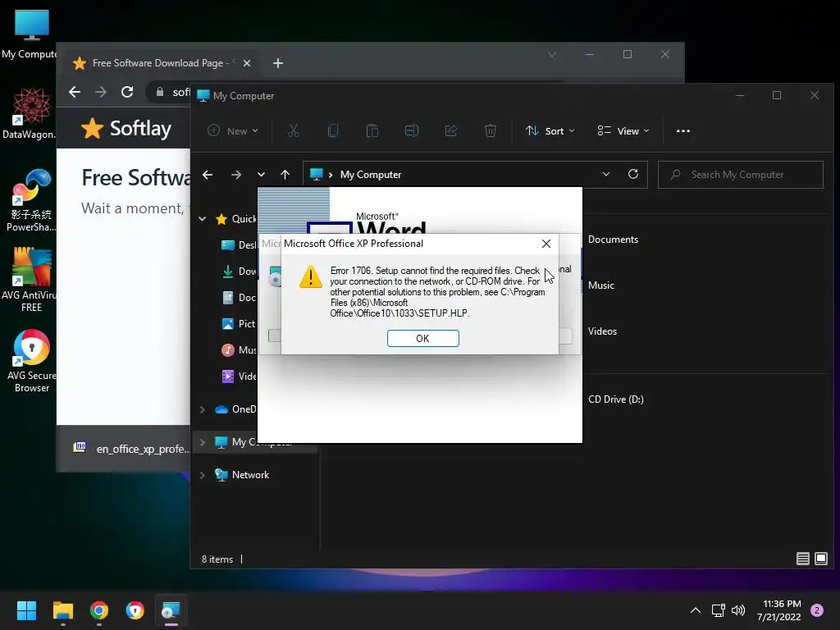The width and height of the screenshot is (840, 630).
Task: Select the Desktop quick access item
Action: click(x=239, y=244)
